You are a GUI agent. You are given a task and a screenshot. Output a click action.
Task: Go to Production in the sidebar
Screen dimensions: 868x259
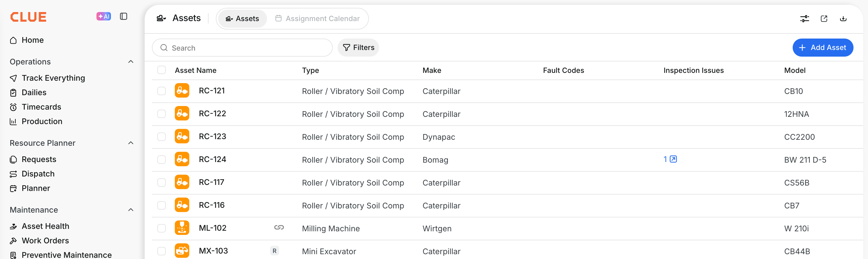36,122
